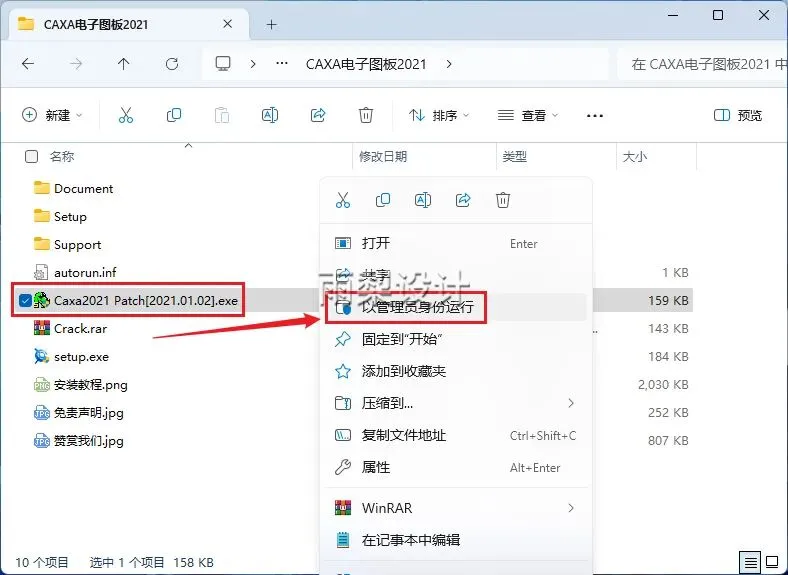Click the Delete icon in the context menu
788x575 pixels.
[x=503, y=200]
